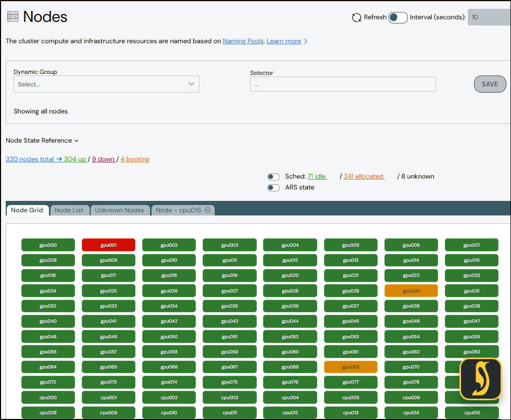Select the orange gpu069 node
The height and width of the screenshot is (420, 511).
pyautogui.click(x=351, y=367)
